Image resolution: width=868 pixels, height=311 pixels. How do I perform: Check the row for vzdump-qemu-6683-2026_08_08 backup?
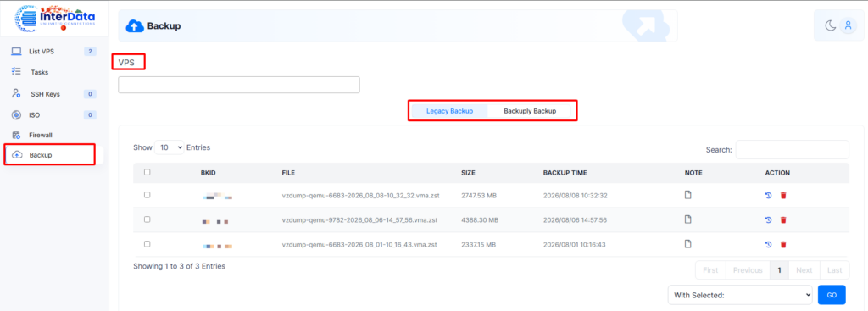[x=147, y=195]
